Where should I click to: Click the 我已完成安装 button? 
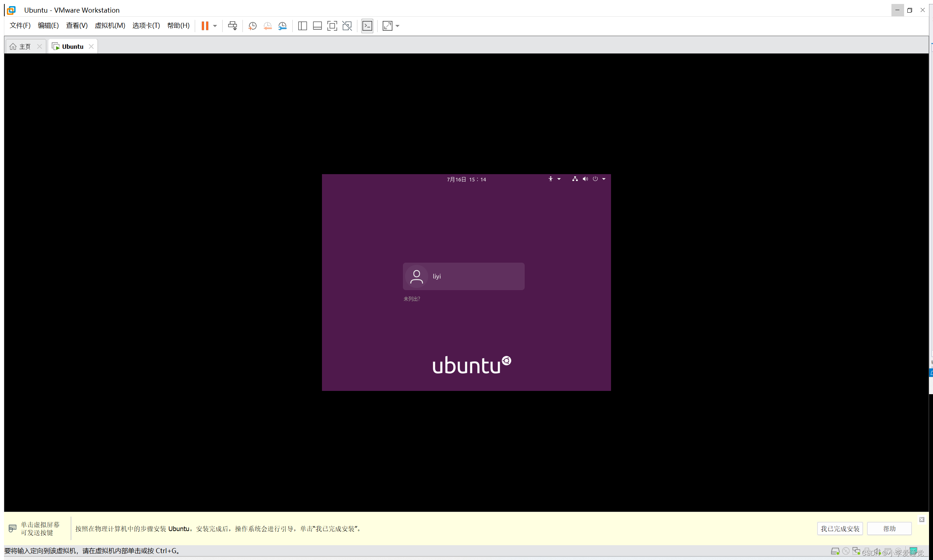tap(839, 528)
